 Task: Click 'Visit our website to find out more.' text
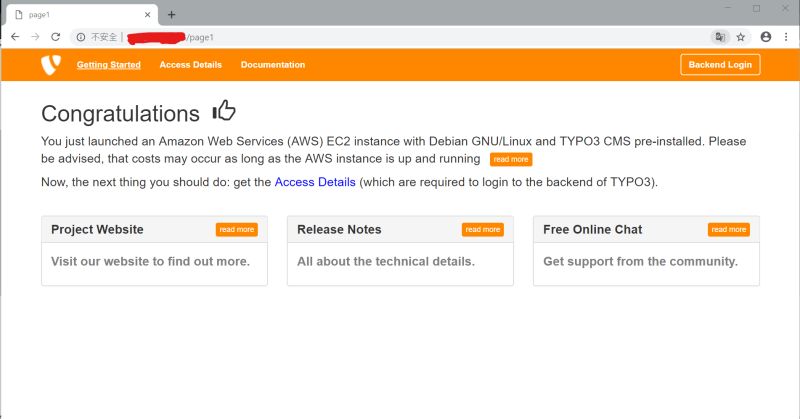click(x=151, y=261)
